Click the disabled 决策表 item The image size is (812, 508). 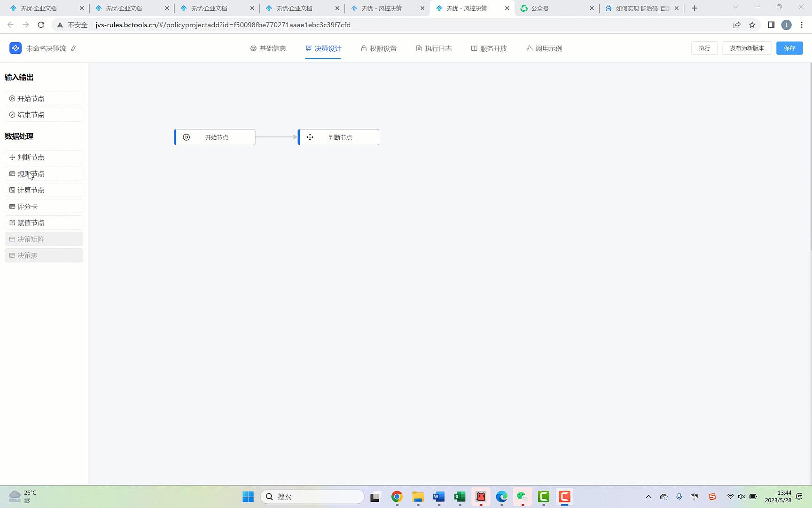(x=44, y=255)
